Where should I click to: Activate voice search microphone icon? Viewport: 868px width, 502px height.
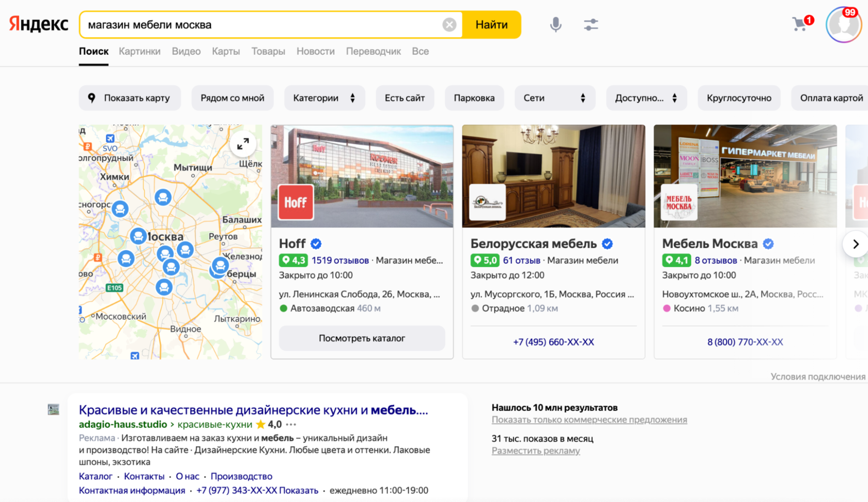click(x=555, y=24)
